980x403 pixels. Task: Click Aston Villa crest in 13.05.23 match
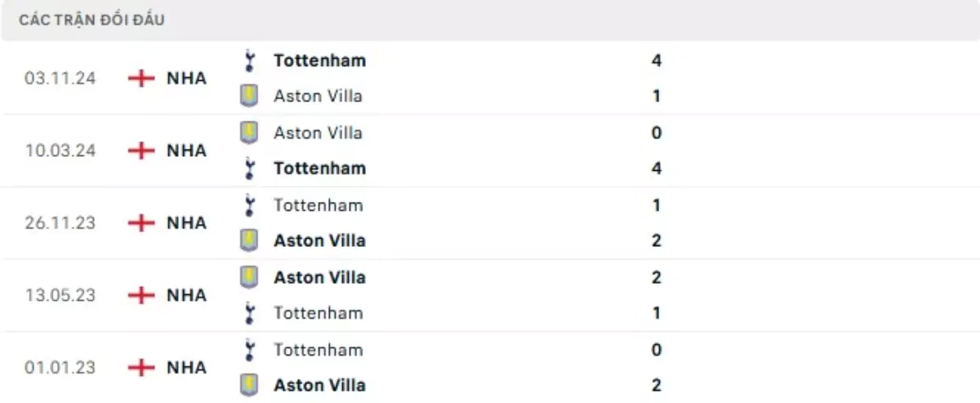click(249, 277)
